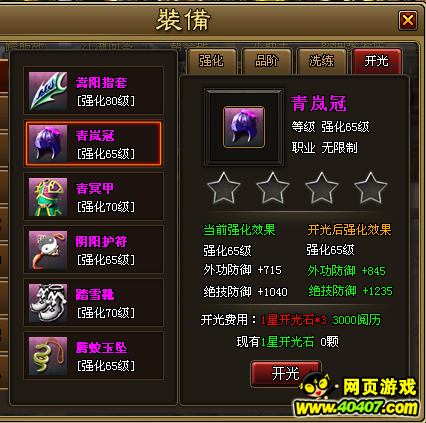Image resolution: width=426 pixels, height=423 pixels.
Task: Select the 嵩阳指套 claw weapon icon
Action: [48, 91]
